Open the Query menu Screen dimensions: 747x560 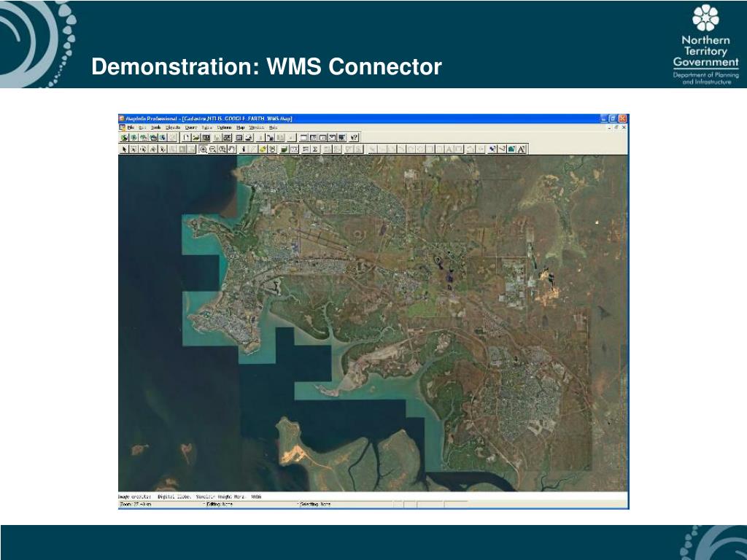(x=191, y=128)
